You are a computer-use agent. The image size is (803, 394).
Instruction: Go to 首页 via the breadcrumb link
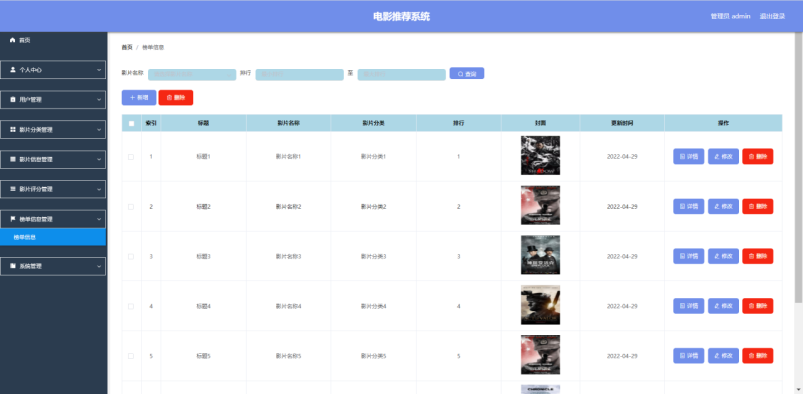pyautogui.click(x=127, y=47)
